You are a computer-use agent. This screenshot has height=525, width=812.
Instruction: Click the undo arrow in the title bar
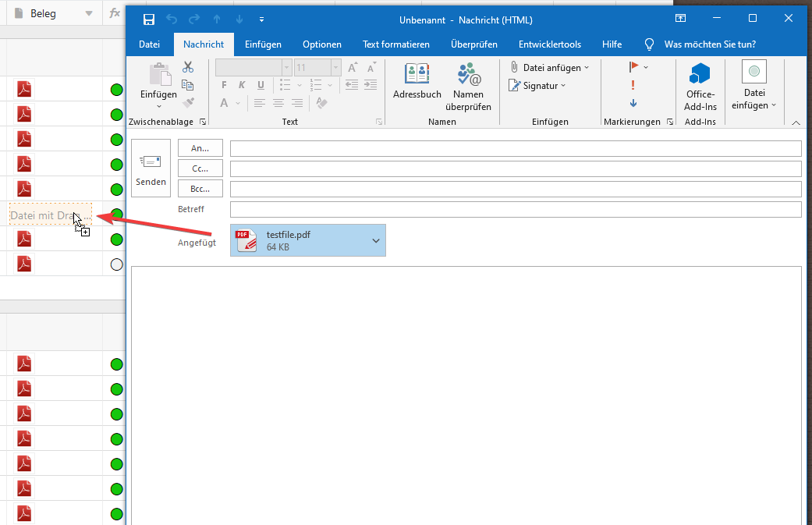point(172,20)
